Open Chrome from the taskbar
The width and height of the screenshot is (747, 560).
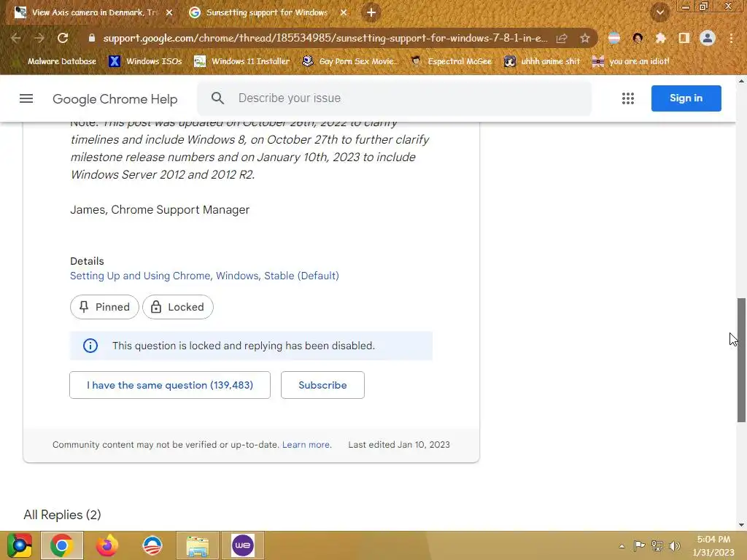coord(62,545)
